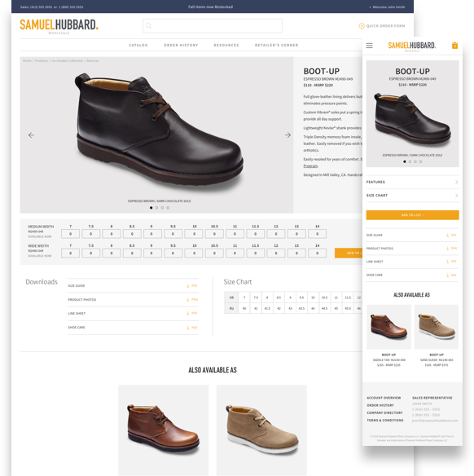Click the Quick Order Form plus icon
This screenshot has width=474, height=476.
(x=361, y=26)
